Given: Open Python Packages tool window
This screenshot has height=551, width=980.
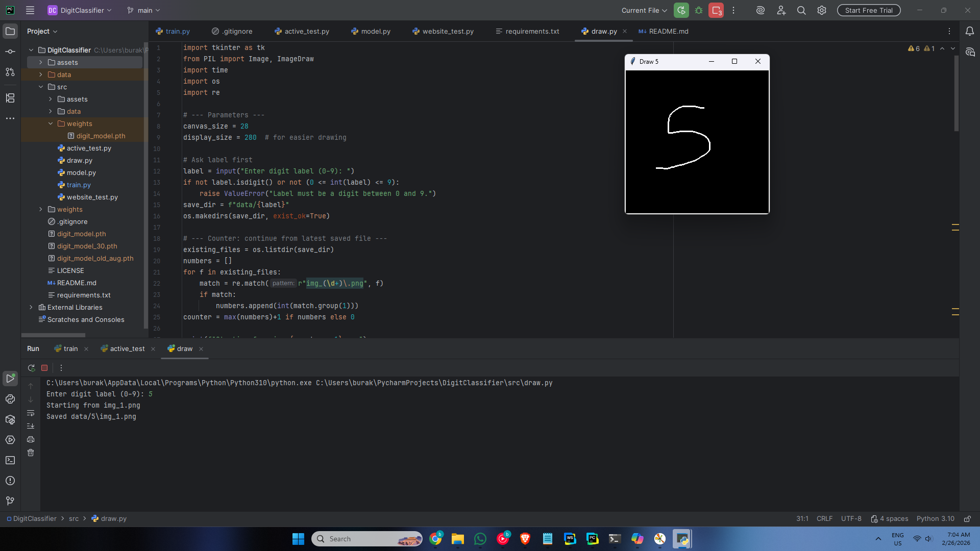Looking at the screenshot, I should click(x=10, y=419).
